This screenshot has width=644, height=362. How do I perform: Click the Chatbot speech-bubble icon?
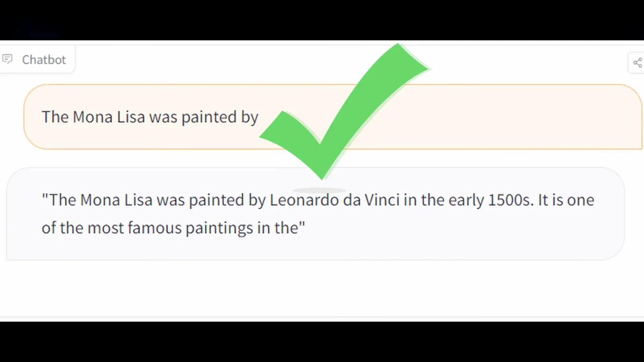coord(7,60)
